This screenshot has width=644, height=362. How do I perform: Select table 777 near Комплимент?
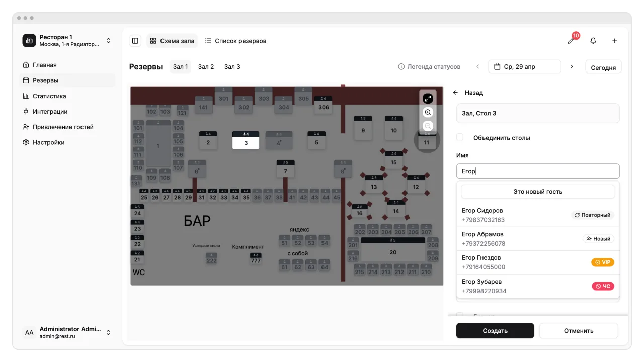[256, 258]
